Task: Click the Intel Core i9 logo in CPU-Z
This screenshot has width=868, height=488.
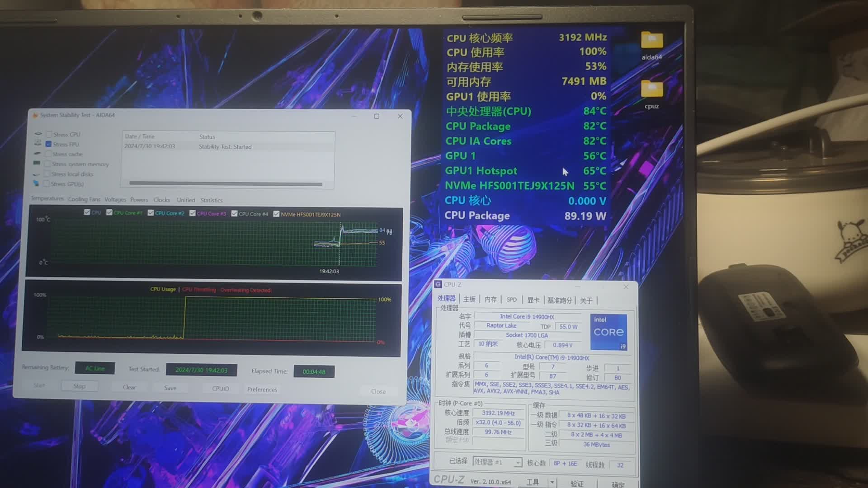Action: pyautogui.click(x=609, y=332)
